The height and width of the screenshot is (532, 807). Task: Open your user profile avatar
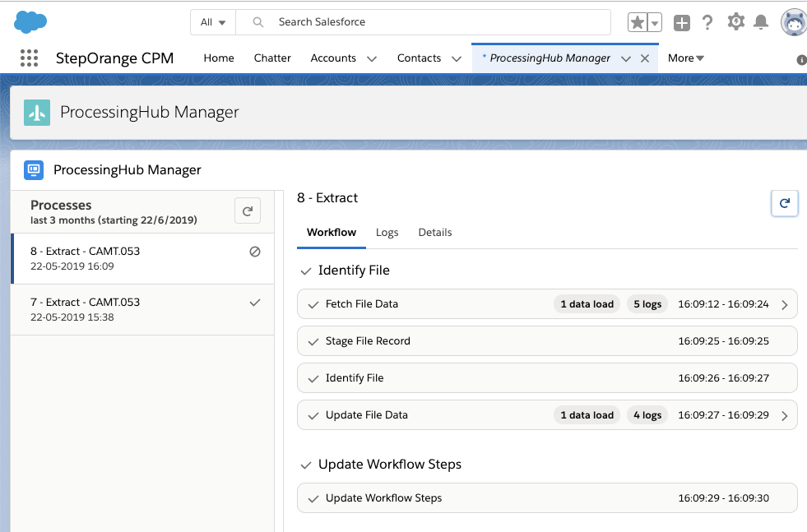pyautogui.click(x=792, y=22)
